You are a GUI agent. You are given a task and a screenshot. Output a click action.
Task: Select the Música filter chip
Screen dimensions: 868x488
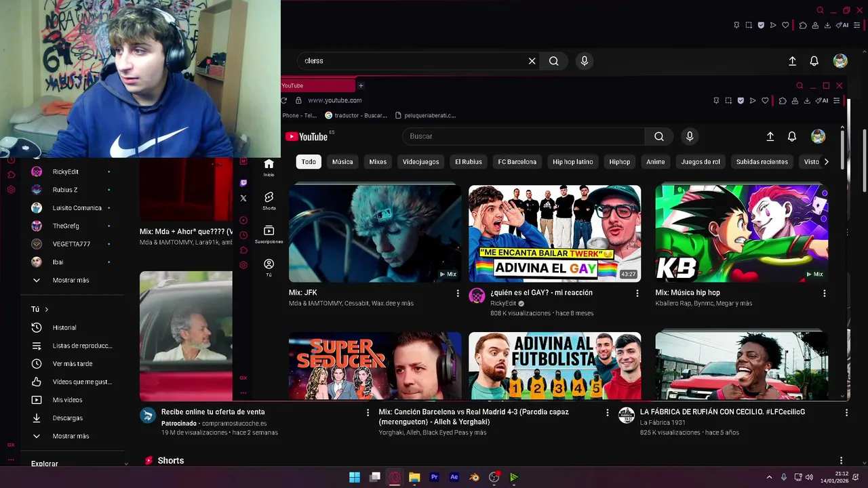[342, 162]
